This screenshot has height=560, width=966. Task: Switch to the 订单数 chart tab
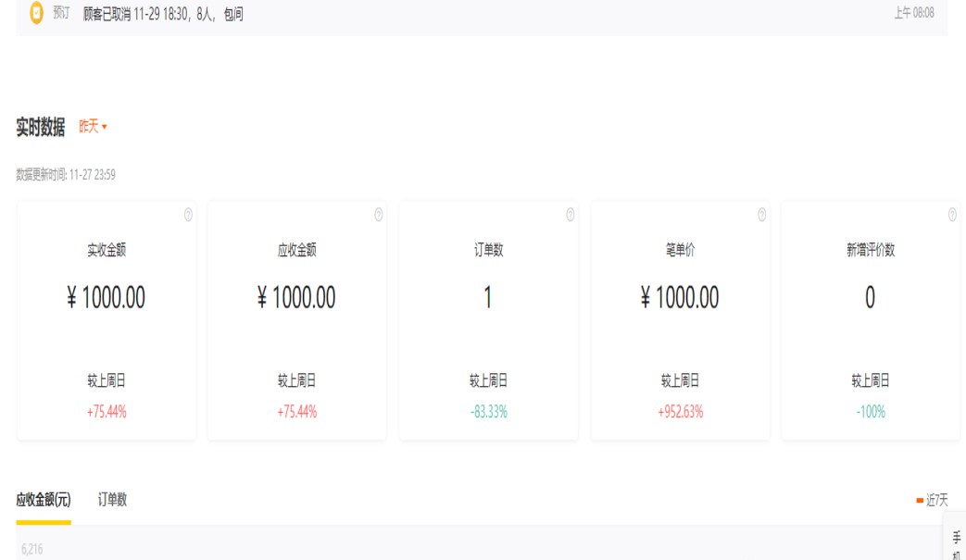112,500
